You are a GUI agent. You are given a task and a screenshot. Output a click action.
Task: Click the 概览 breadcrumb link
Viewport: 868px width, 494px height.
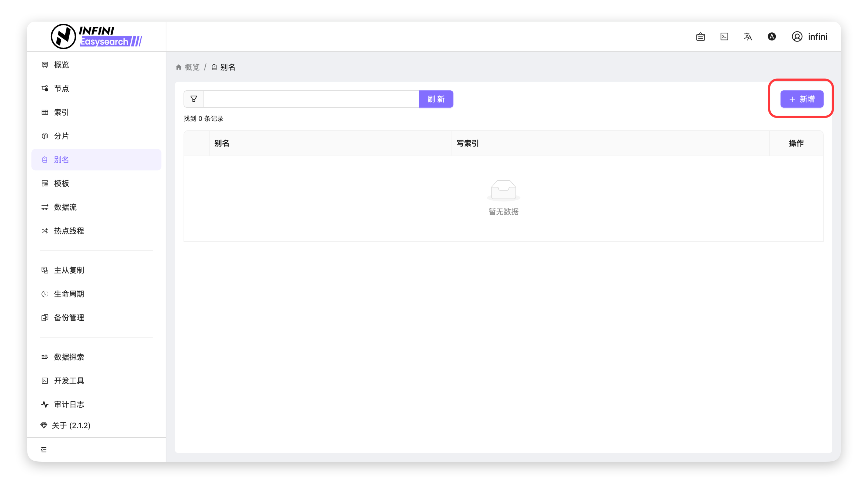(192, 67)
